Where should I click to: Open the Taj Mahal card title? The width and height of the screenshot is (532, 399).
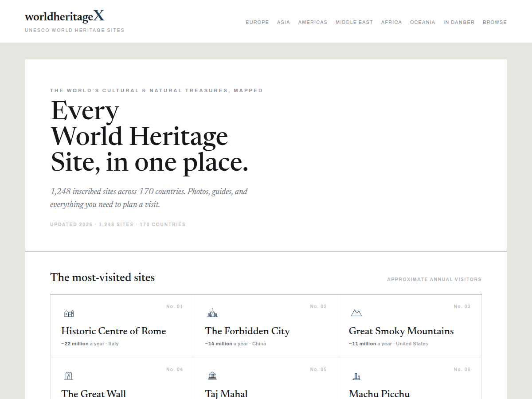pyautogui.click(x=227, y=394)
